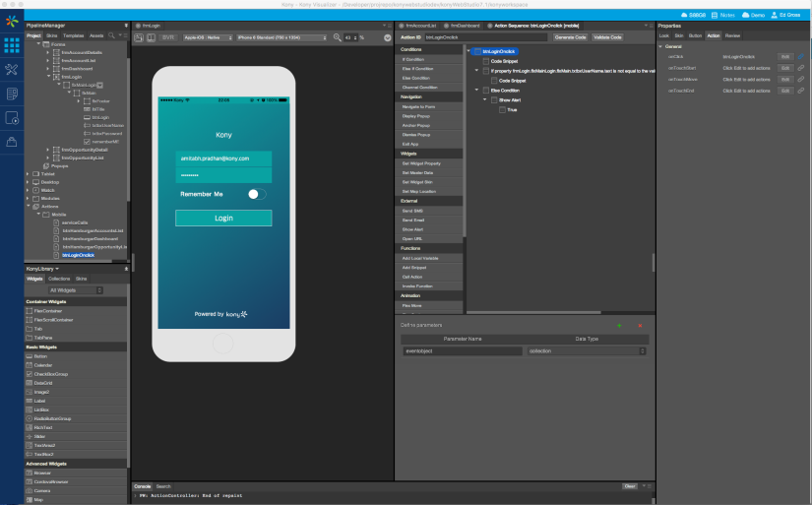
Task: Click the eventobject parameter name field
Action: [463, 351]
